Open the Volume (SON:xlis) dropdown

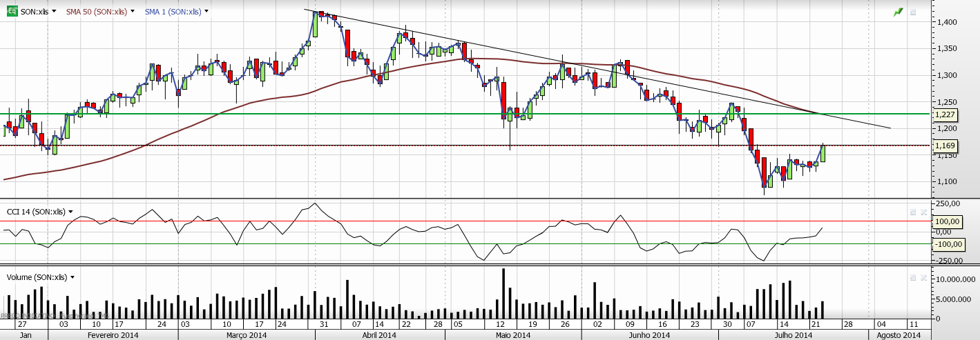72,277
